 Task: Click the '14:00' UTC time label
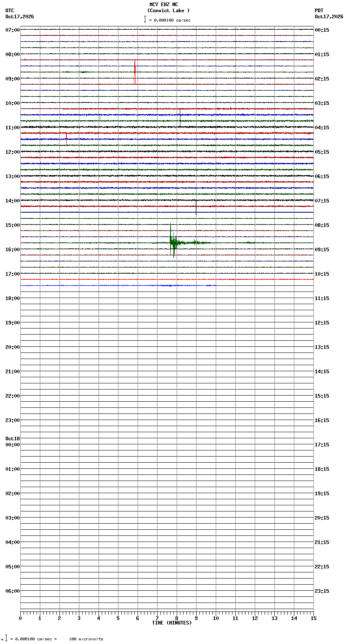click(x=13, y=201)
